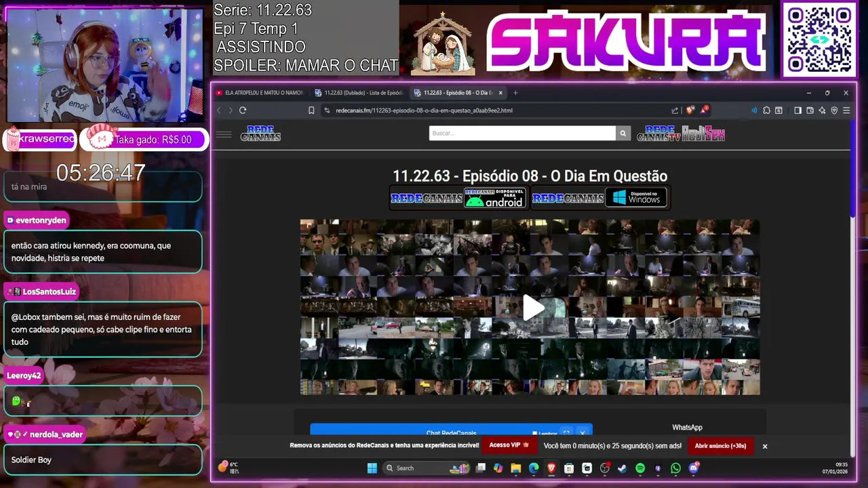
Task: Close the Chat RedeCanais panel
Action: [x=583, y=433]
